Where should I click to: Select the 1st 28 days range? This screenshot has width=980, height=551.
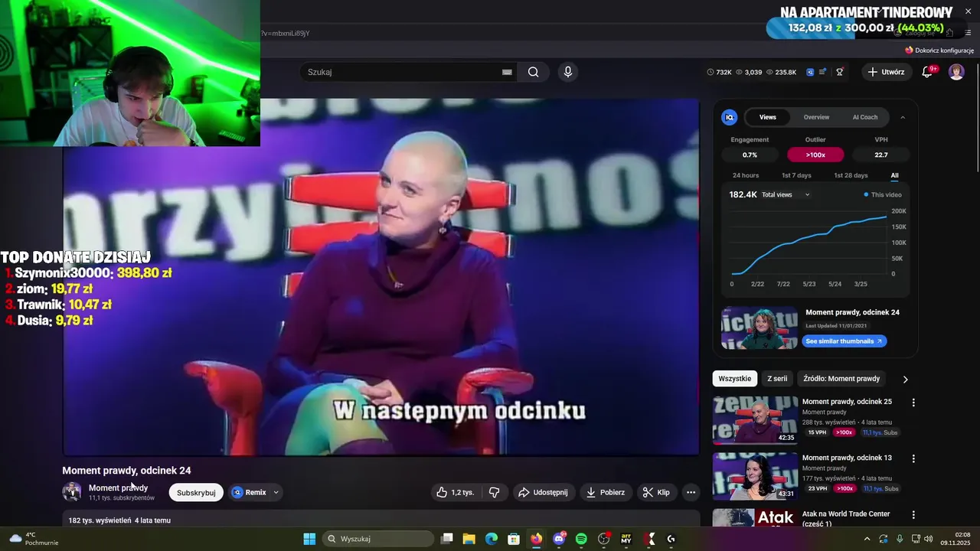pos(851,175)
